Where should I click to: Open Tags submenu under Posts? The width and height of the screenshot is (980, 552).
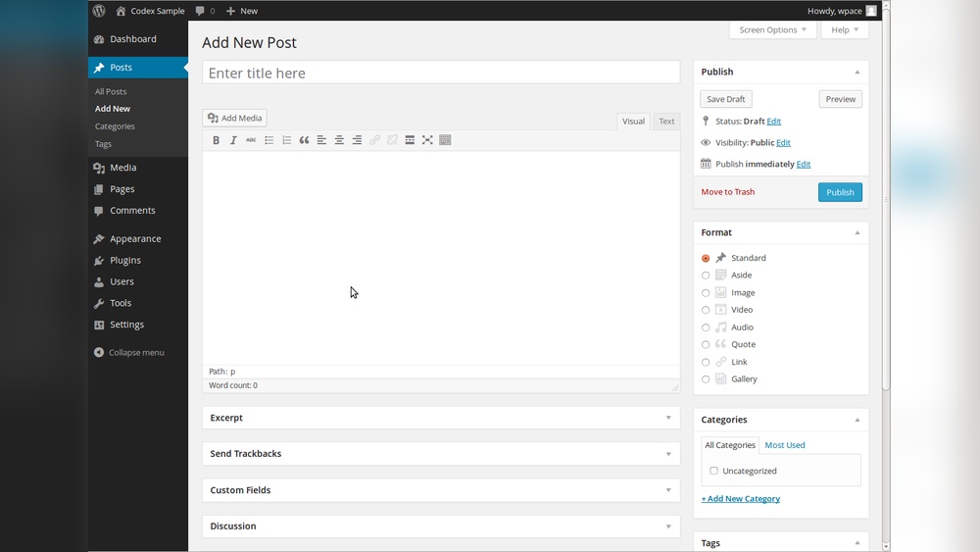point(103,144)
